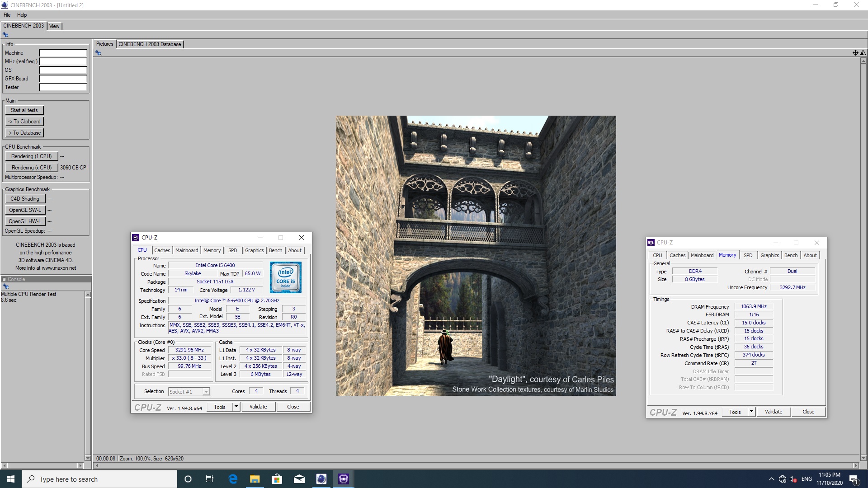Run Rendering (x CPU) benchmark
Viewport: 868px width, 488px height.
point(32,168)
